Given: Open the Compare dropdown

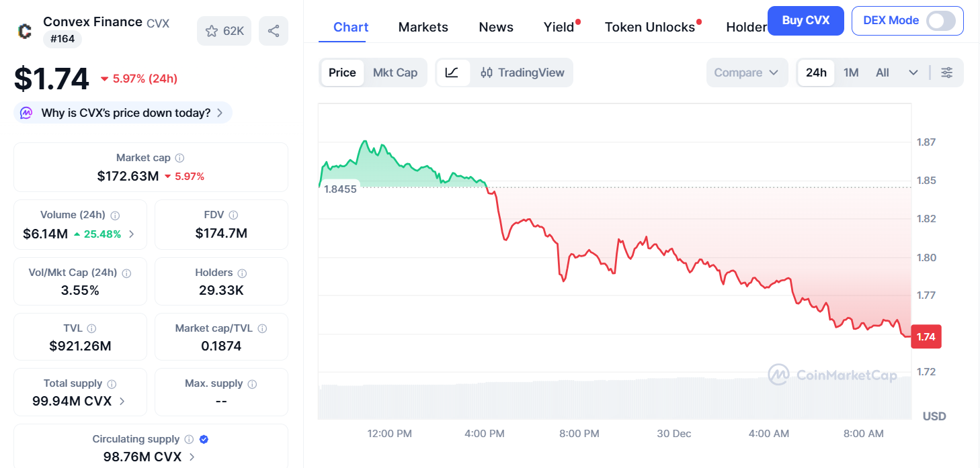Looking at the screenshot, I should tap(747, 73).
